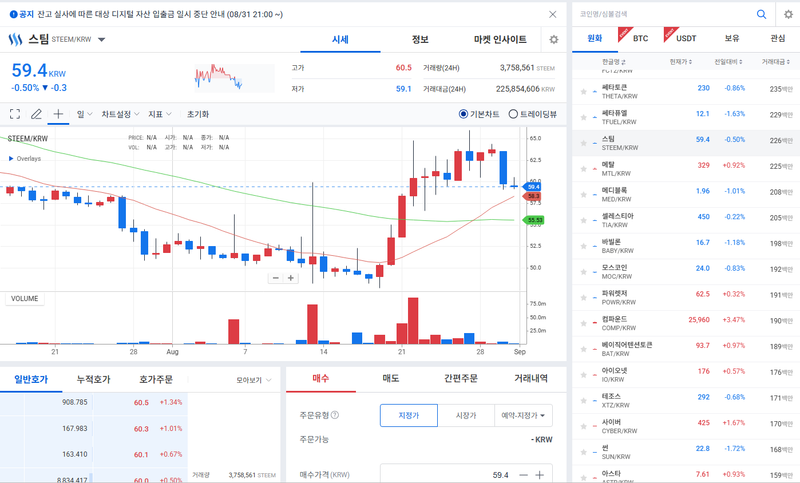Click the 60.5 ask price row
Image resolution: width=800 pixels, height=483 pixels.
94,402
